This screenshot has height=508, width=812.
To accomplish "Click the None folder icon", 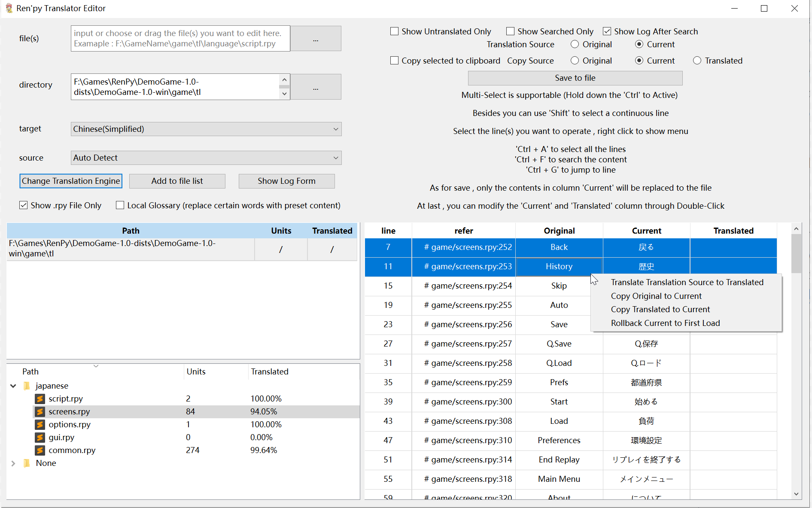I will [27, 463].
